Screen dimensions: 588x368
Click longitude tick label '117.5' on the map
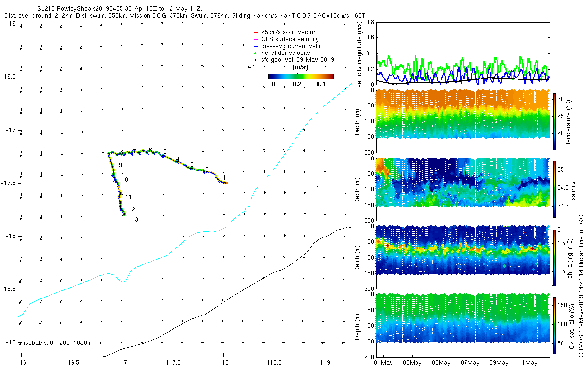[173, 362]
